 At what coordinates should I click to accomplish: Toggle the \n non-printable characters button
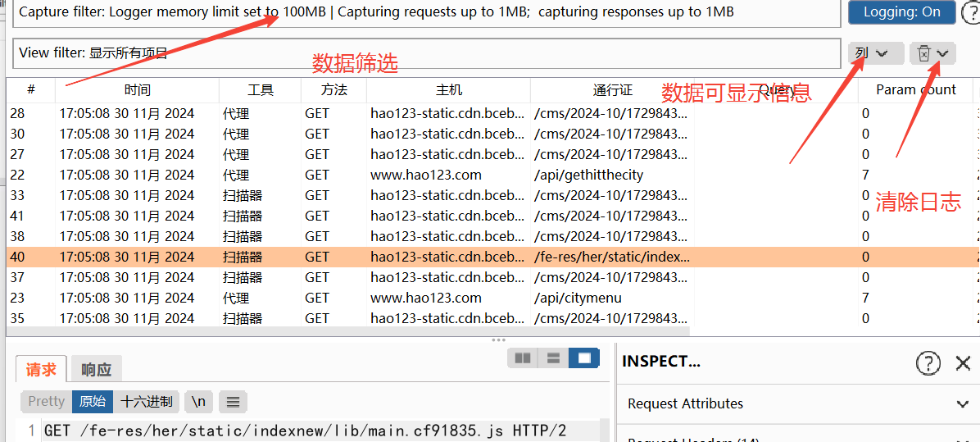point(199,401)
